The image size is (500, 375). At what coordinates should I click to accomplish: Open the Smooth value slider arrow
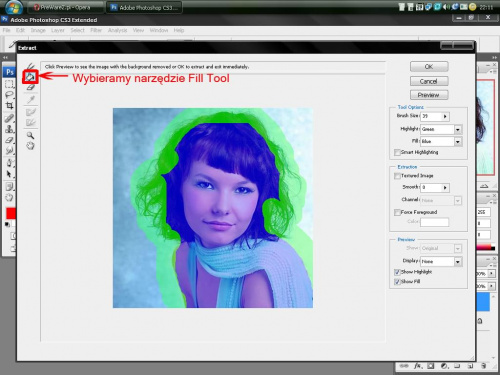pyautogui.click(x=445, y=188)
